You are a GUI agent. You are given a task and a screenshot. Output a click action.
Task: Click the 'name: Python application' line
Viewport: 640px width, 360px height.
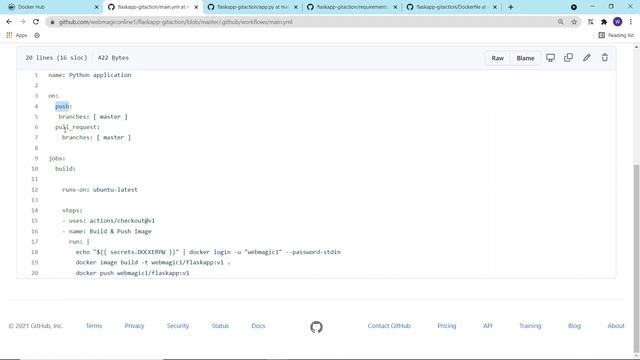click(90, 75)
